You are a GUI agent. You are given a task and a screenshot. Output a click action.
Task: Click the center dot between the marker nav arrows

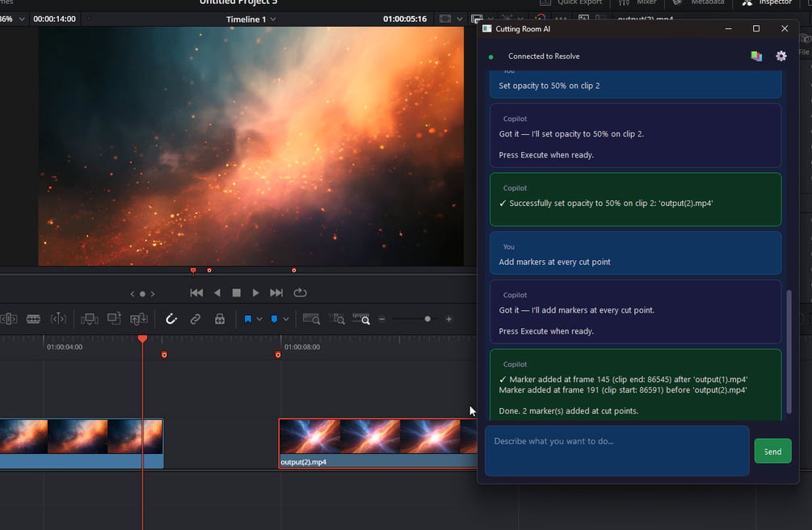[142, 294]
